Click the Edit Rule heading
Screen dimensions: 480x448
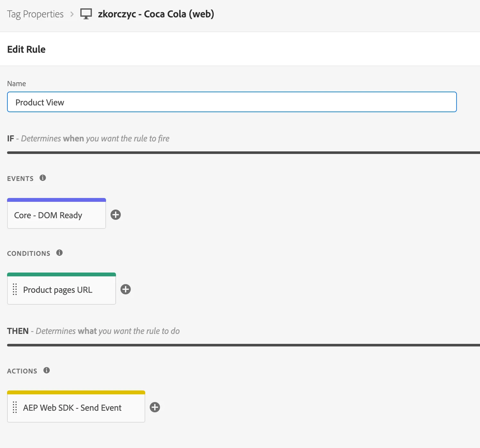pos(26,49)
